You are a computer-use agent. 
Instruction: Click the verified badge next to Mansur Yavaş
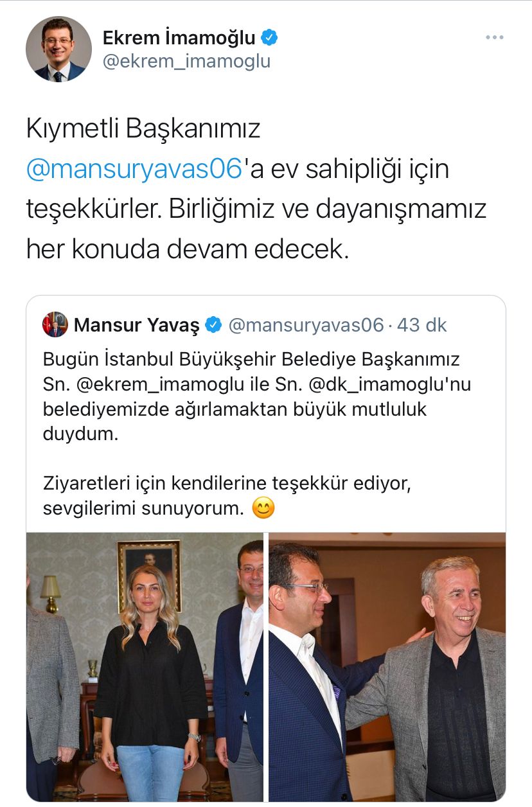pyautogui.click(x=213, y=325)
